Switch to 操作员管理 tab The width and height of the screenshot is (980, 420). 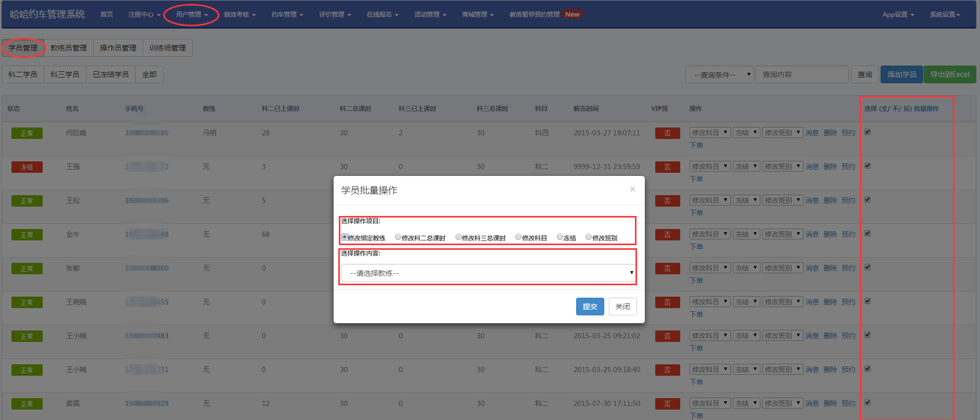coord(118,48)
